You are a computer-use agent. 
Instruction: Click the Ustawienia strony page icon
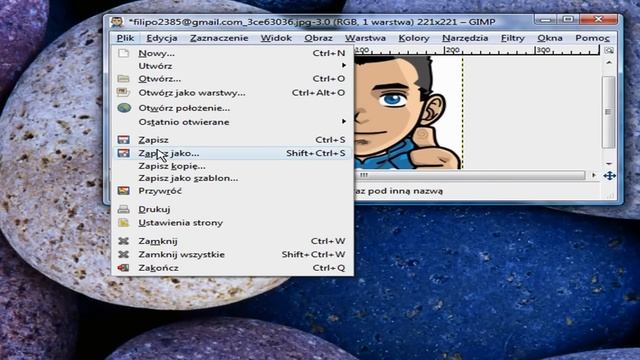(123, 222)
